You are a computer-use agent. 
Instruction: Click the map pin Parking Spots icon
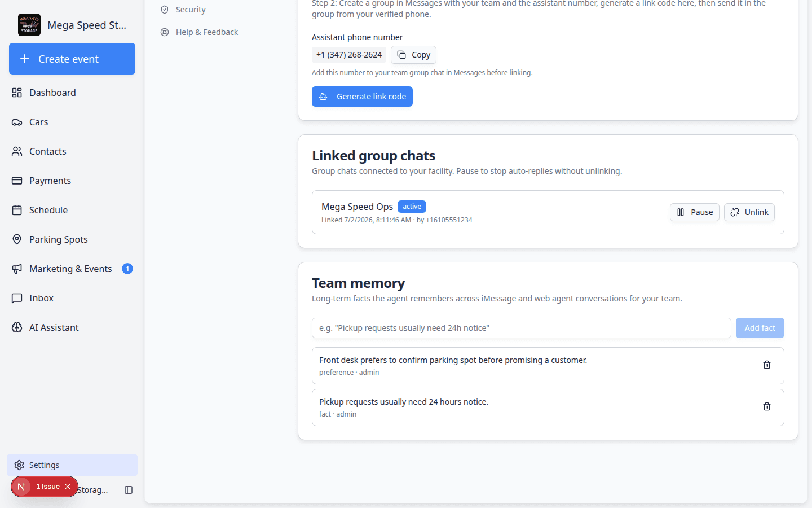(x=17, y=239)
